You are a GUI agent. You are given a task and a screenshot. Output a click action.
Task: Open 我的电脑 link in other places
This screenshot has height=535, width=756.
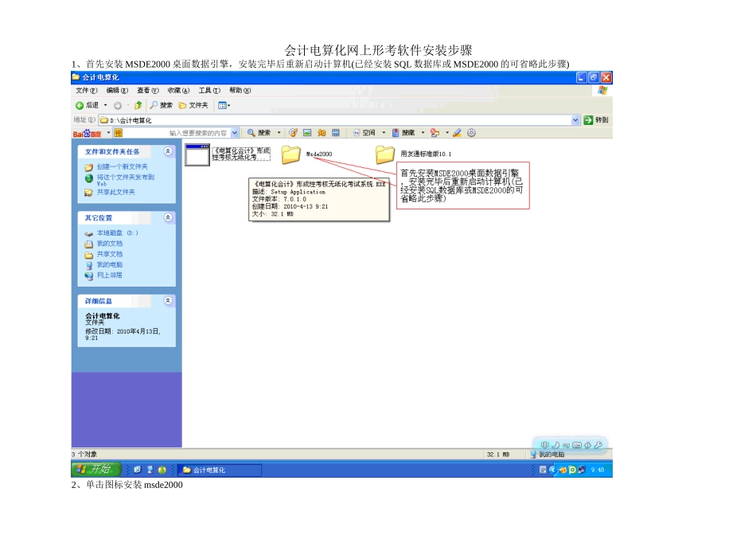(x=110, y=265)
